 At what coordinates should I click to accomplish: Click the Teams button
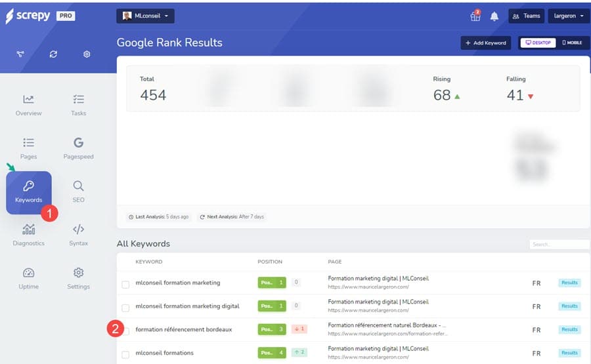pos(526,16)
